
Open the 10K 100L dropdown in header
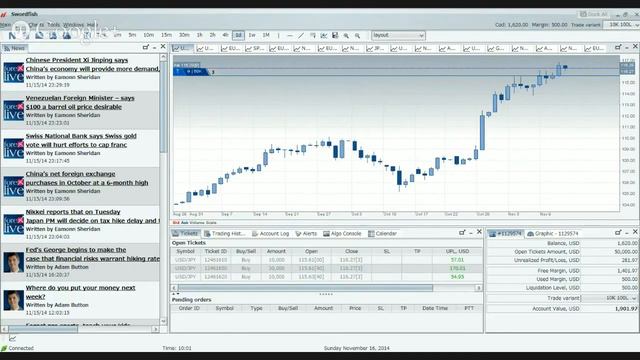(620, 25)
